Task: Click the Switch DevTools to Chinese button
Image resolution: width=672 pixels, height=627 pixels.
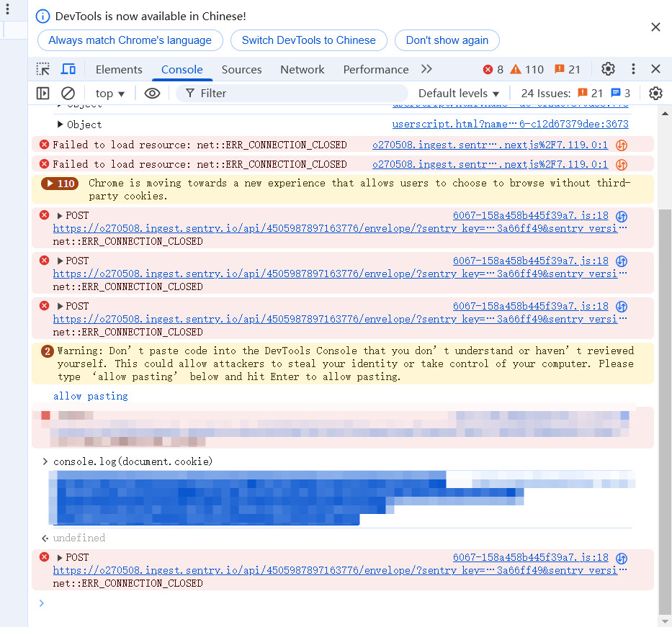Action: (x=308, y=40)
